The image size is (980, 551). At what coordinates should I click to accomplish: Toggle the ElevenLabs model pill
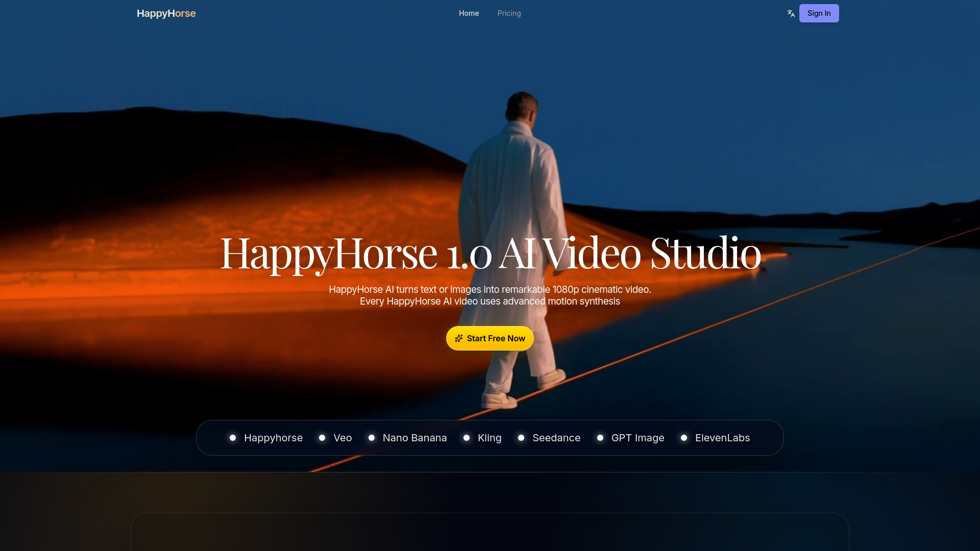click(x=723, y=438)
